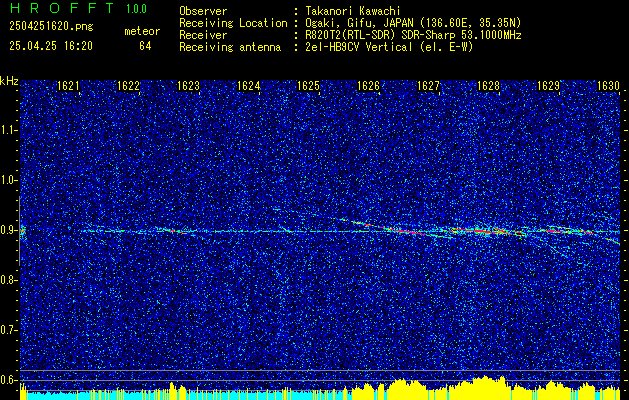Click the date stamp 25.04.25 16:20
This screenshot has width=629, height=400.
coord(51,46)
